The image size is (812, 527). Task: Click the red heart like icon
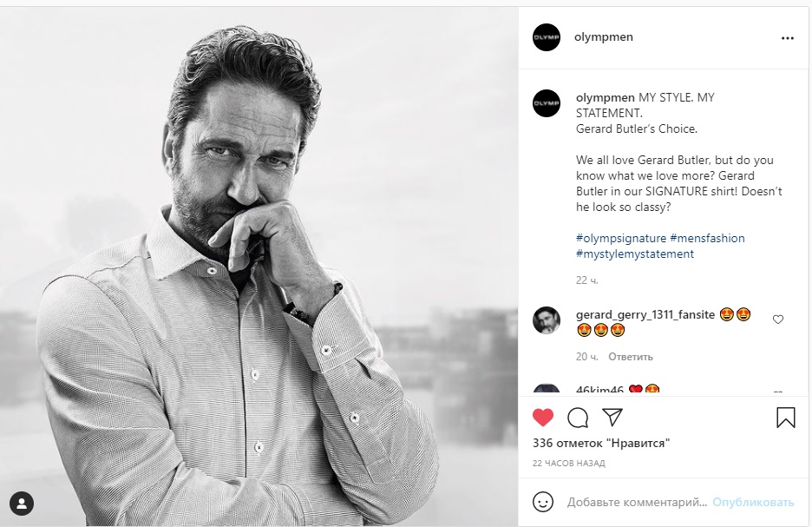(x=543, y=418)
